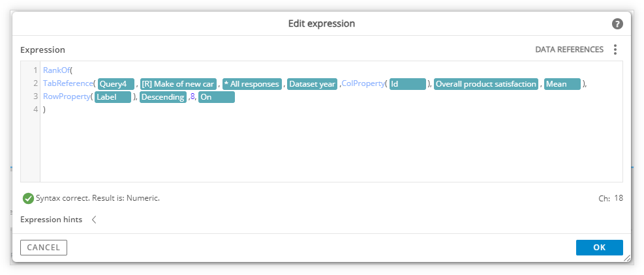Select the * All responses token

click(x=252, y=84)
